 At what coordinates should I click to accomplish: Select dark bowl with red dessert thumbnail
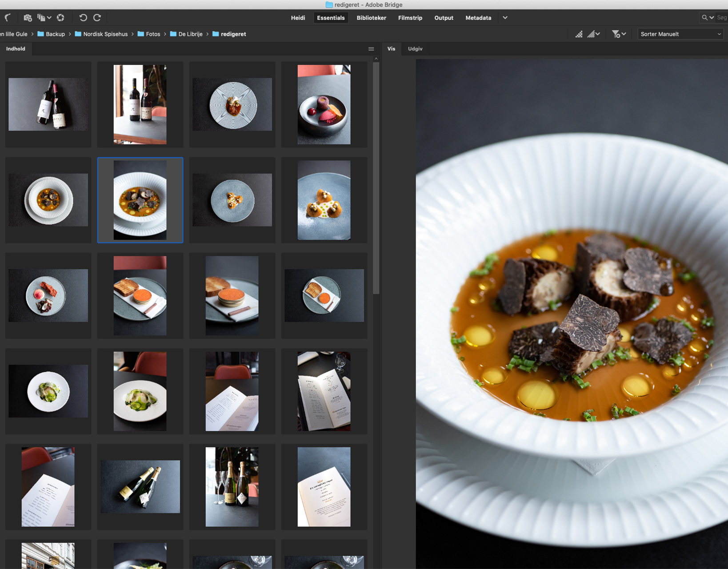(x=324, y=104)
